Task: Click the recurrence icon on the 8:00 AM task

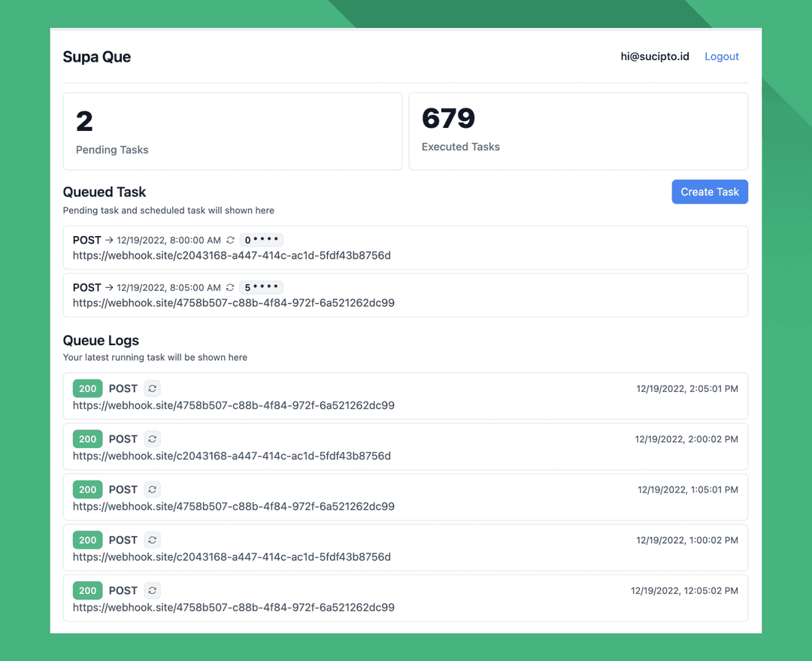Action: click(230, 239)
